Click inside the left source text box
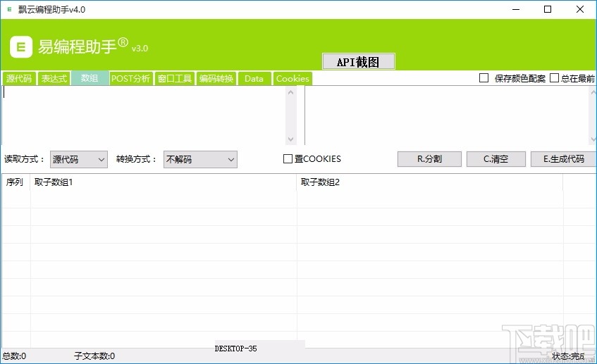 coord(144,115)
